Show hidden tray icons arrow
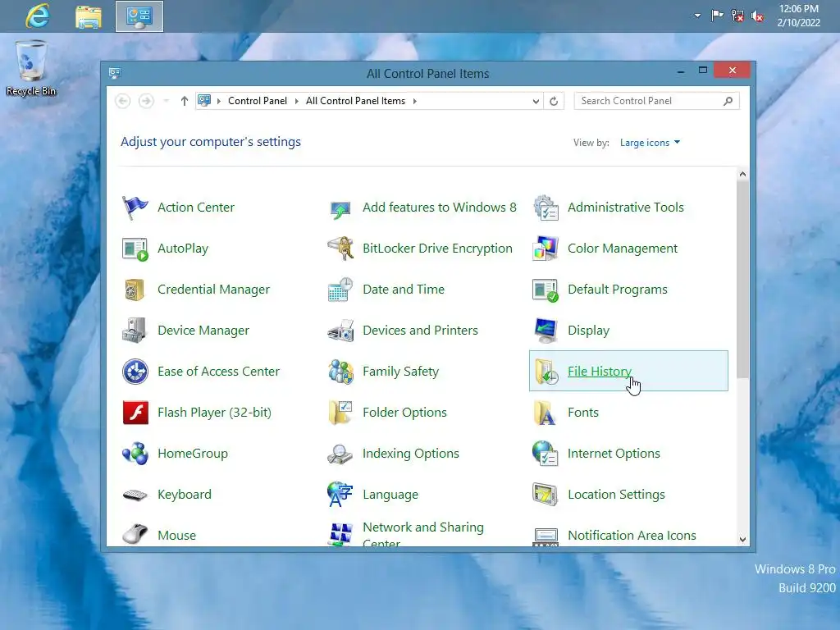840x630 pixels. [x=697, y=16]
